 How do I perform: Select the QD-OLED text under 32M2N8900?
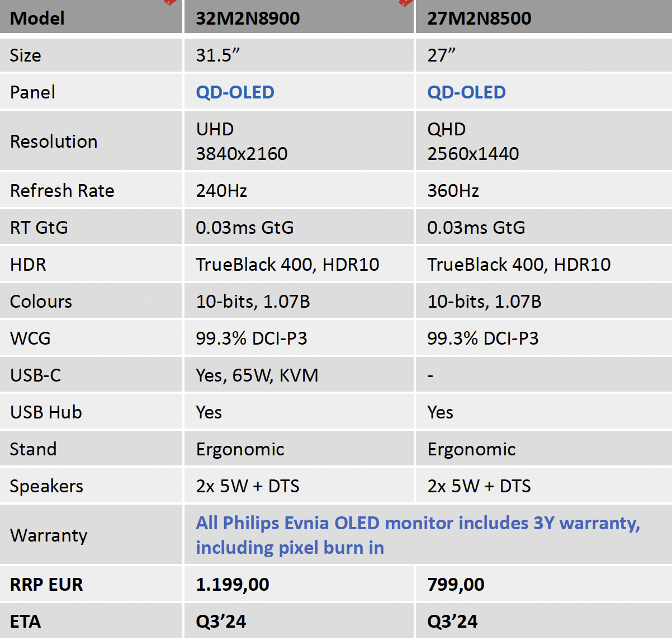(235, 92)
